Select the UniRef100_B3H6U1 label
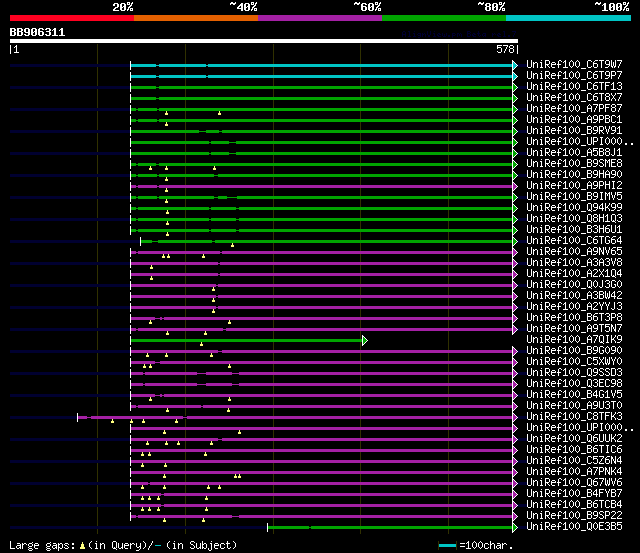 (574, 230)
